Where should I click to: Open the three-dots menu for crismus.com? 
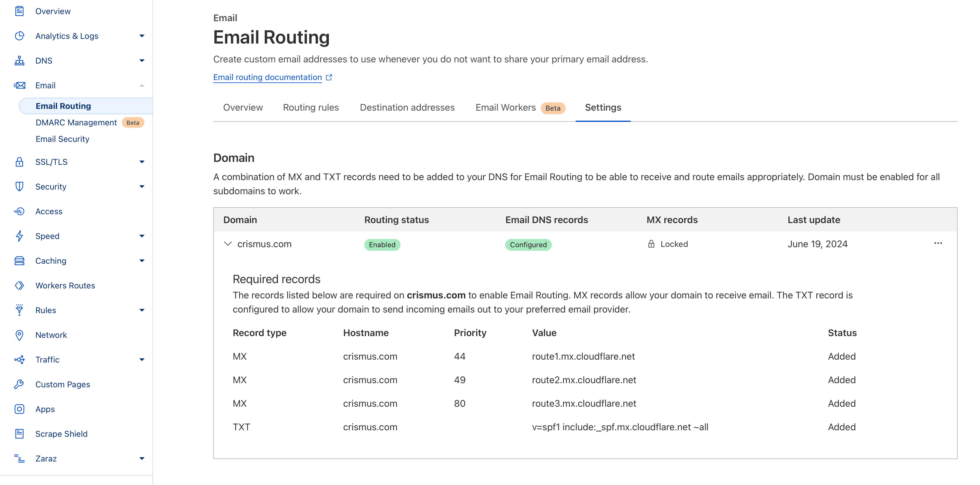pos(938,243)
